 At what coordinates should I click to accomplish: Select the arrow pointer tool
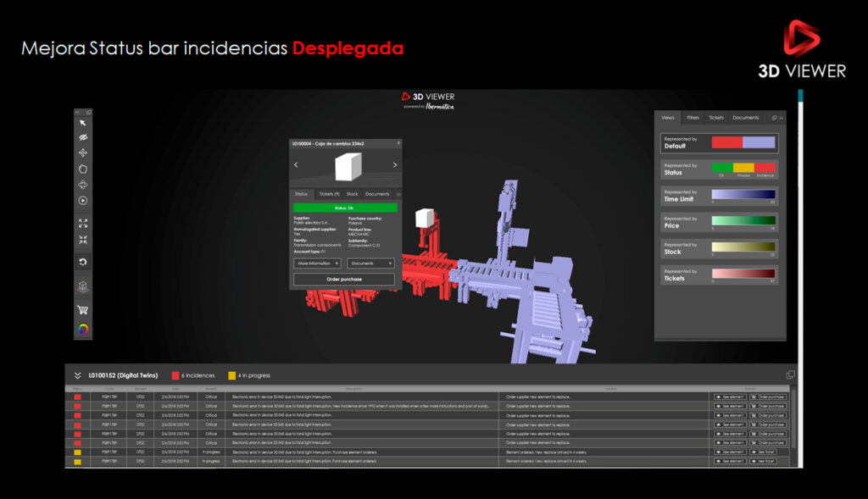tap(83, 124)
